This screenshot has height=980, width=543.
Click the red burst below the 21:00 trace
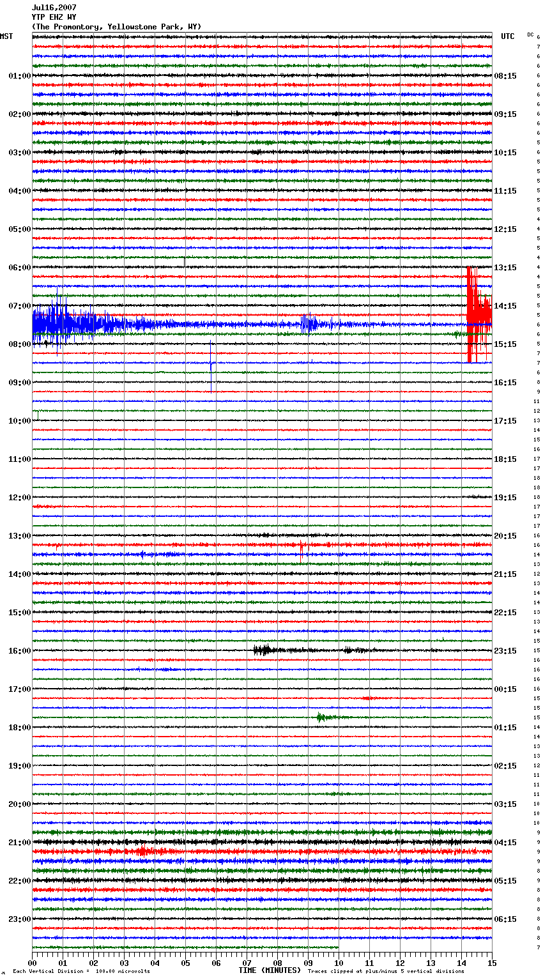pyautogui.click(x=144, y=852)
